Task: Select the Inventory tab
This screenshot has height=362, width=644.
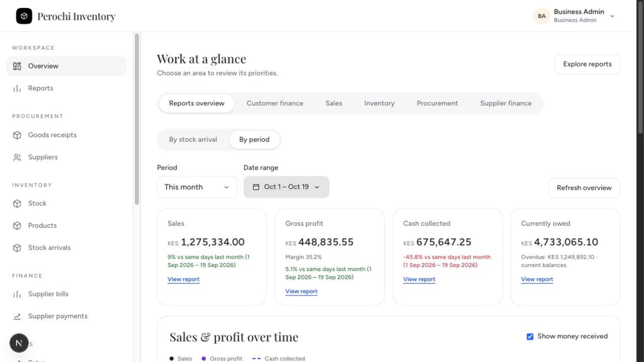Action: click(x=379, y=104)
